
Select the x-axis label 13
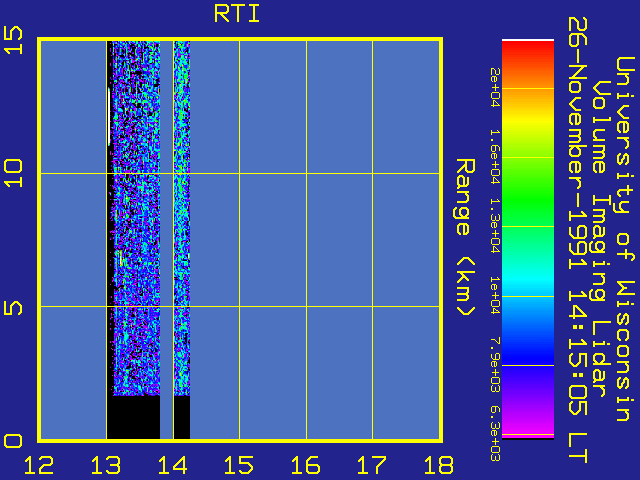106,465
